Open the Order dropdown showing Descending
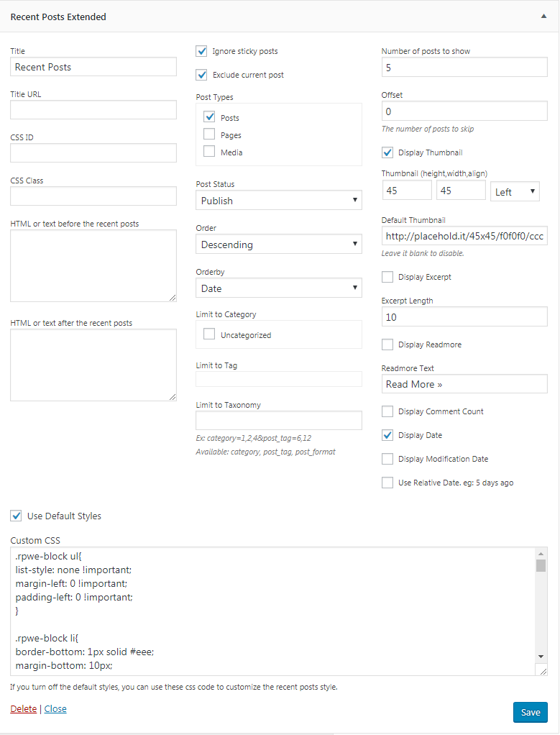Viewport: 560px width, 735px height. [x=279, y=245]
